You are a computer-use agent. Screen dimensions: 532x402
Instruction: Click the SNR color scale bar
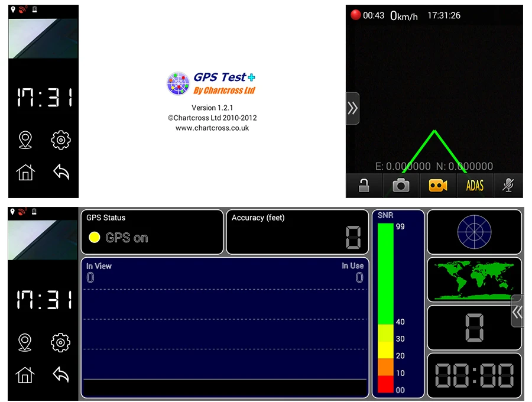tap(385, 307)
